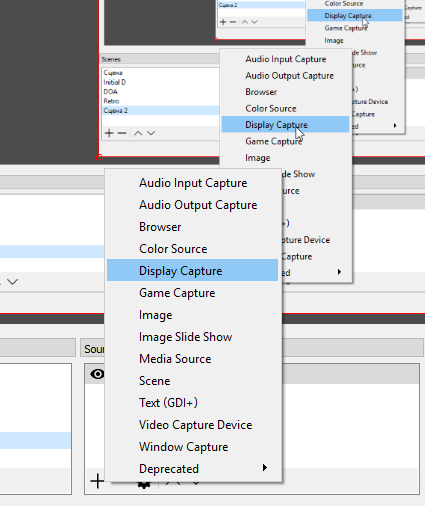Click the minus icon under the Retro scenes list
This screenshot has width=425, height=506.
[122, 133]
